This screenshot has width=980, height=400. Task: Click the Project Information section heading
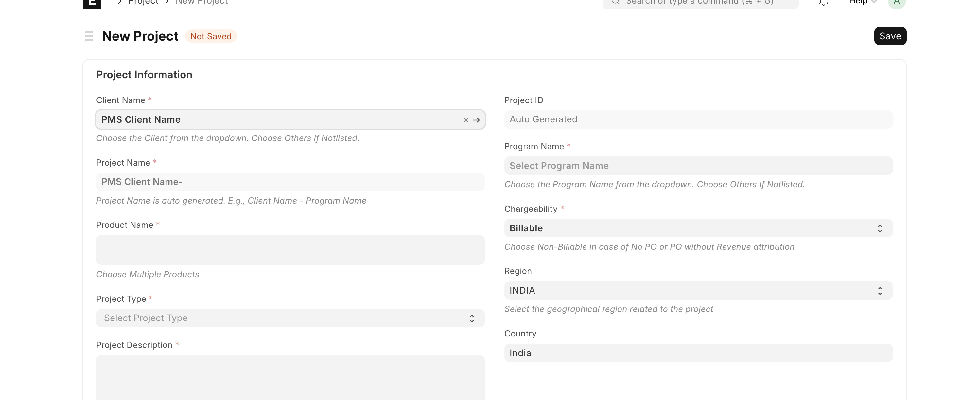(x=144, y=75)
